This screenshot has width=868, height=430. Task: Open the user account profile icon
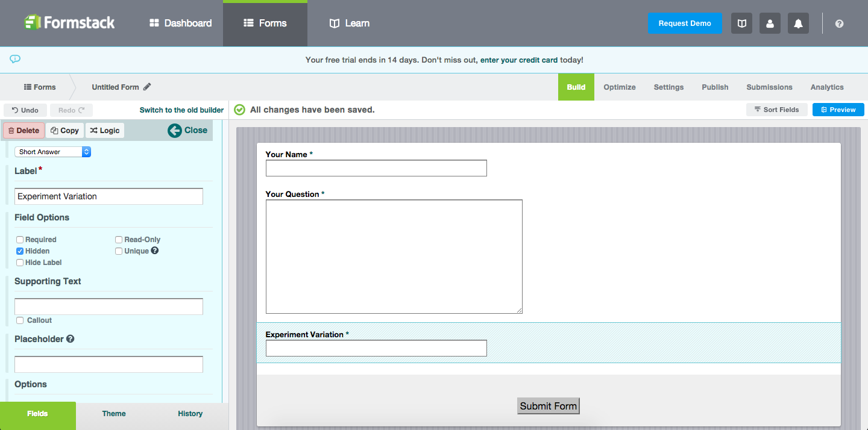pyautogui.click(x=770, y=23)
